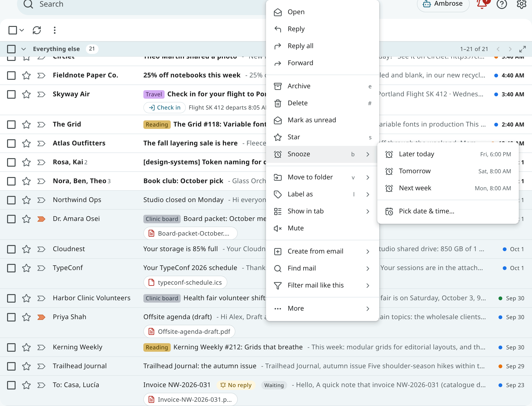Viewport: 532px width, 406px height.
Task: Open the Ambrose assistant button
Action: (x=443, y=4)
